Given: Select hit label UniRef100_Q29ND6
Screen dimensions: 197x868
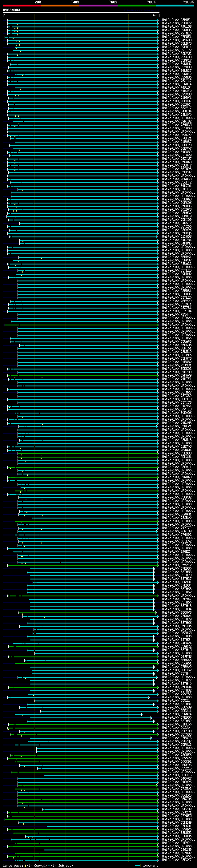Looking at the screenshot, I should (177, 77).
